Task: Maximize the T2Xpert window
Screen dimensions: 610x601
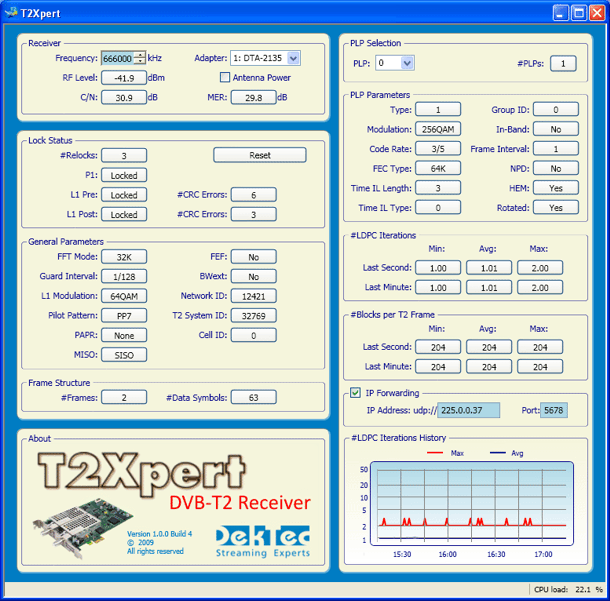Action: pos(579,13)
